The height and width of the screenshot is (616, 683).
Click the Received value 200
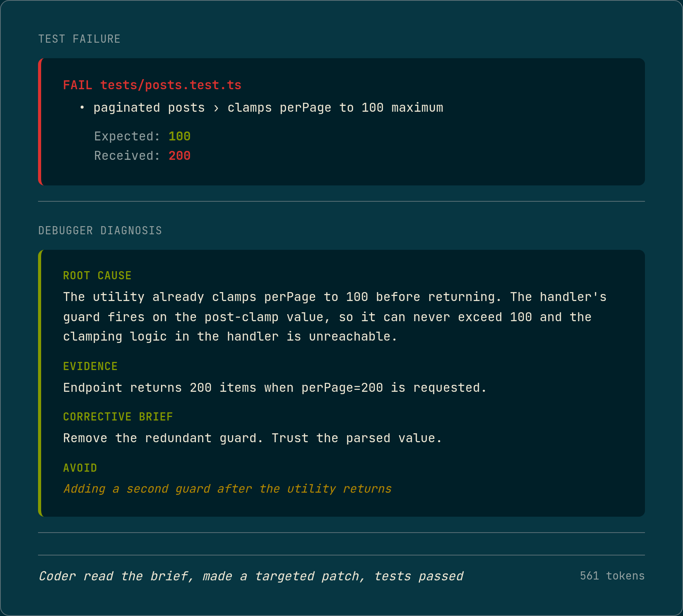[x=179, y=156]
